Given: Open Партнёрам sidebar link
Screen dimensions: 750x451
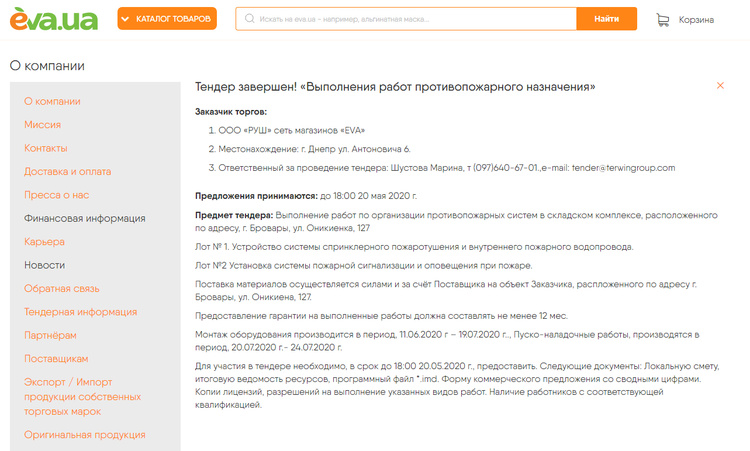Looking at the screenshot, I should 50,336.
